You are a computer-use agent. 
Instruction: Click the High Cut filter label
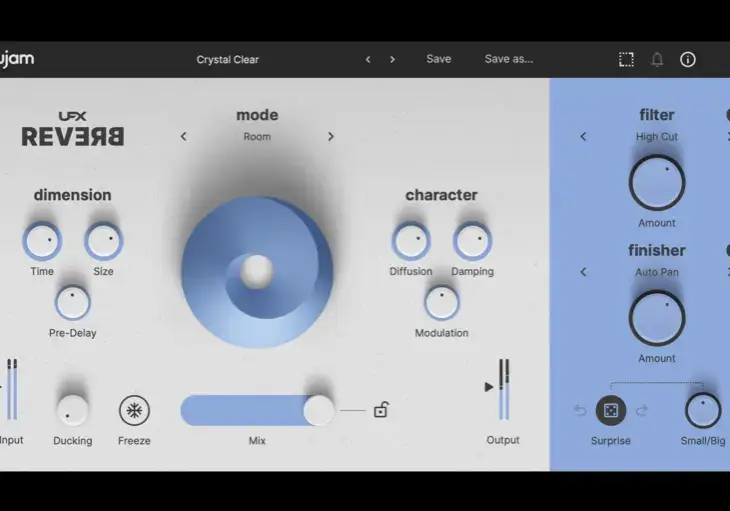[x=656, y=137]
